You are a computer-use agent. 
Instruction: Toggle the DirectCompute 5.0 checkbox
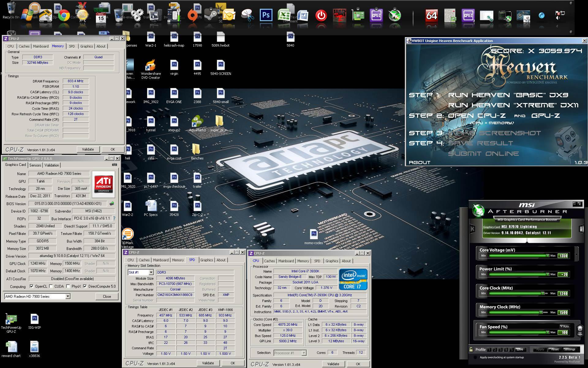tap(85, 286)
